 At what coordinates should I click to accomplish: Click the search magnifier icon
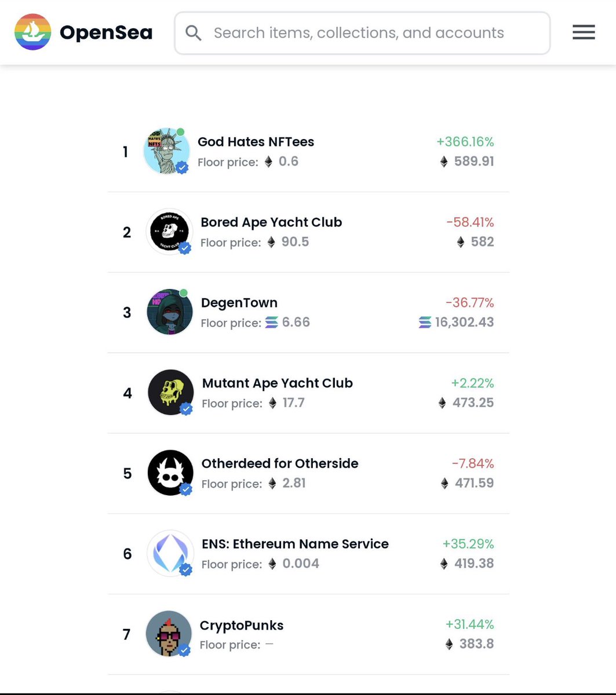pos(194,33)
